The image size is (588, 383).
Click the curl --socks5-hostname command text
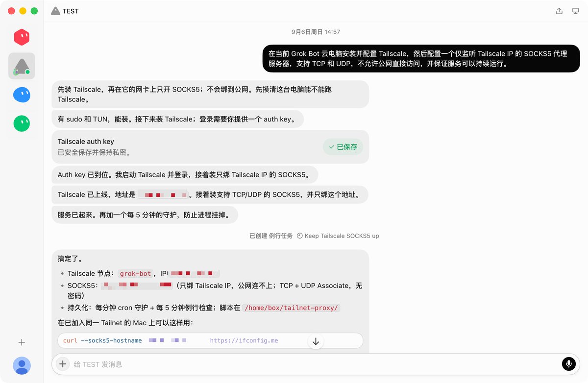tap(102, 340)
